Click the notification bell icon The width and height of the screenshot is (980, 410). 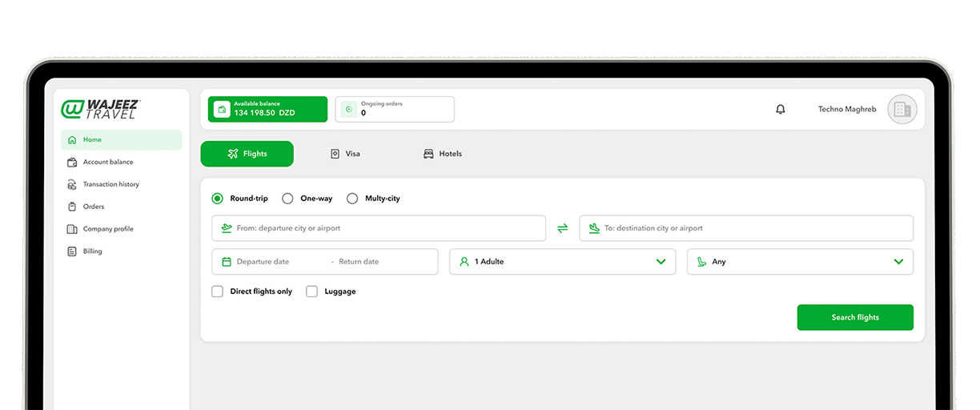[781, 110]
